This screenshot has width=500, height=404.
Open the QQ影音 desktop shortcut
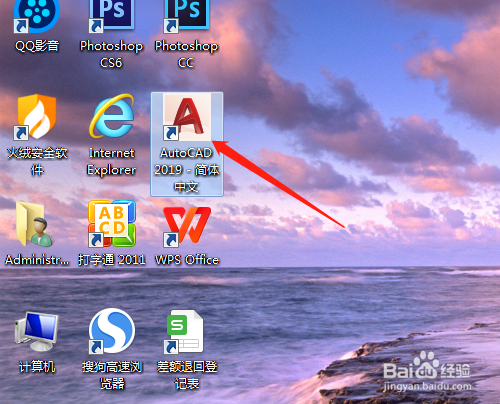pyautogui.click(x=37, y=16)
